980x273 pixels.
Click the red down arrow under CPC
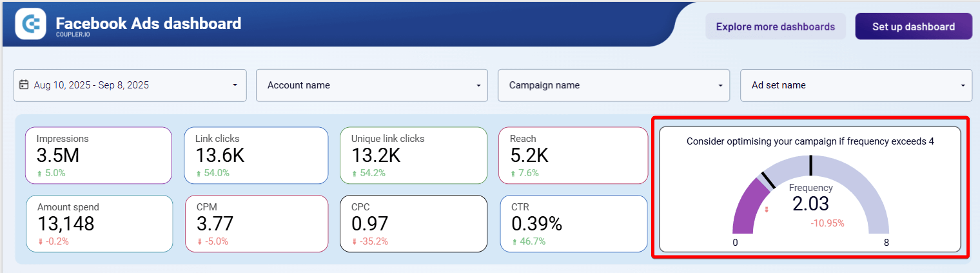[x=355, y=241]
